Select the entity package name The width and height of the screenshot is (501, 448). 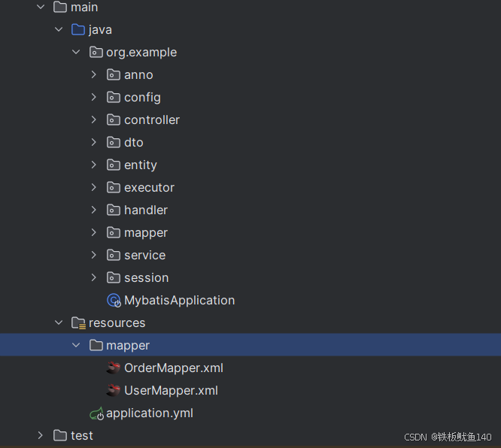coord(140,165)
